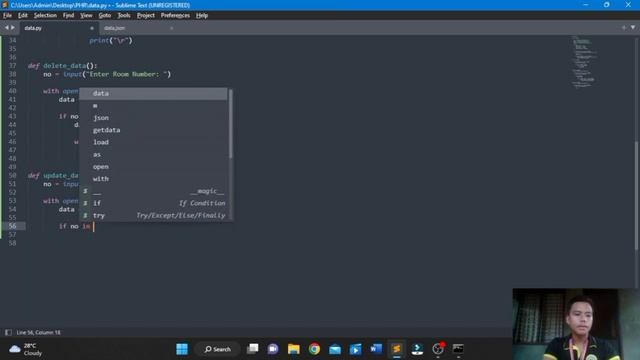Close the data.json tab
Image resolution: width=640 pixels, height=360 pixels.
pos(171,28)
